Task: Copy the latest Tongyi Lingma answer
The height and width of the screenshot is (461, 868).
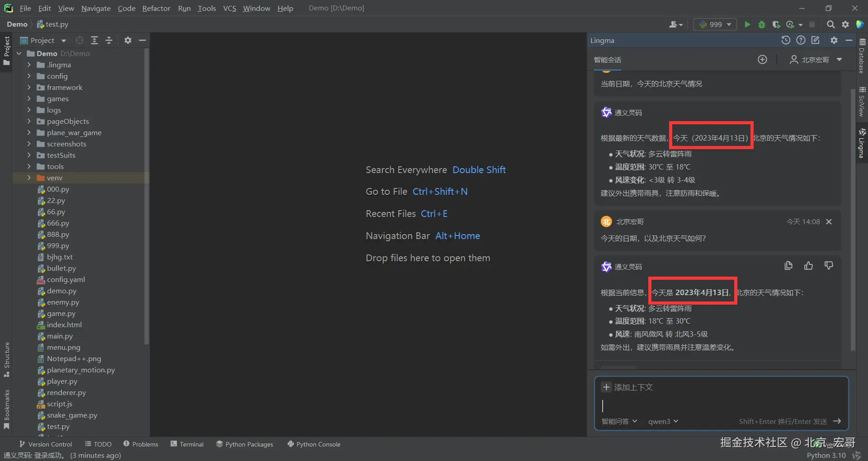Action: [788, 266]
